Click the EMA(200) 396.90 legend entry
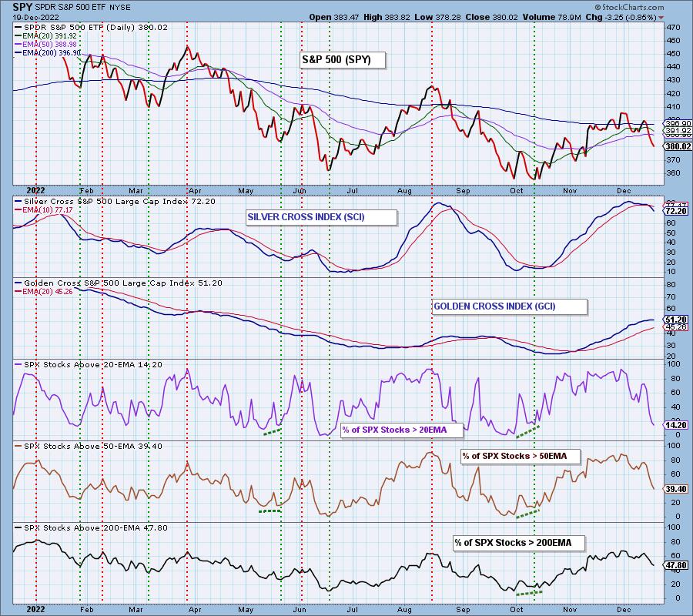The width and height of the screenshot is (693, 616). click(x=48, y=52)
